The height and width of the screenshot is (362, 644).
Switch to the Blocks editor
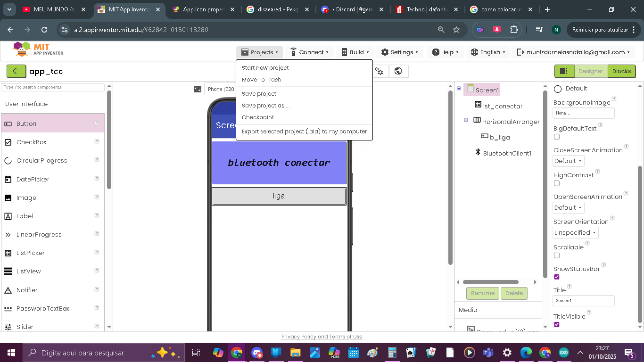click(621, 71)
